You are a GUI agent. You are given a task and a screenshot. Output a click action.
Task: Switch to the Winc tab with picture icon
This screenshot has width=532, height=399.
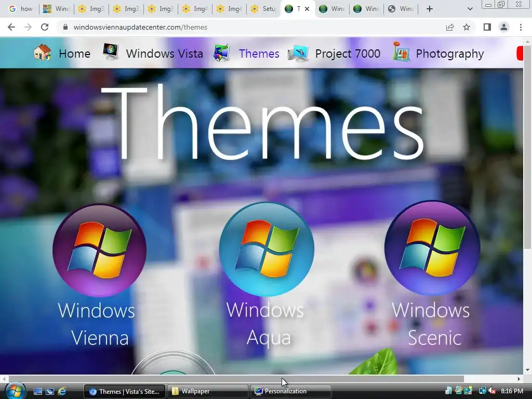56,9
